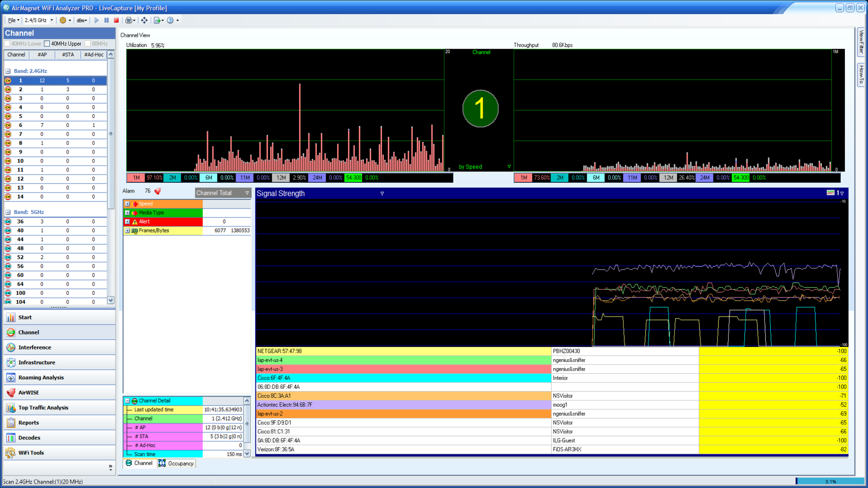Image resolution: width=868 pixels, height=488 pixels.
Task: Open WiFi Tools from the sidebar
Action: [x=31, y=452]
